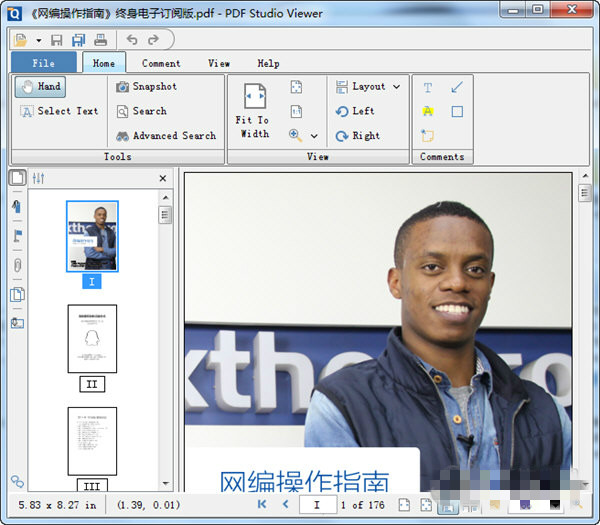Viewport: 600px width, 525px height.
Task: Expand the open-file dropdown arrow
Action: pos(39,40)
